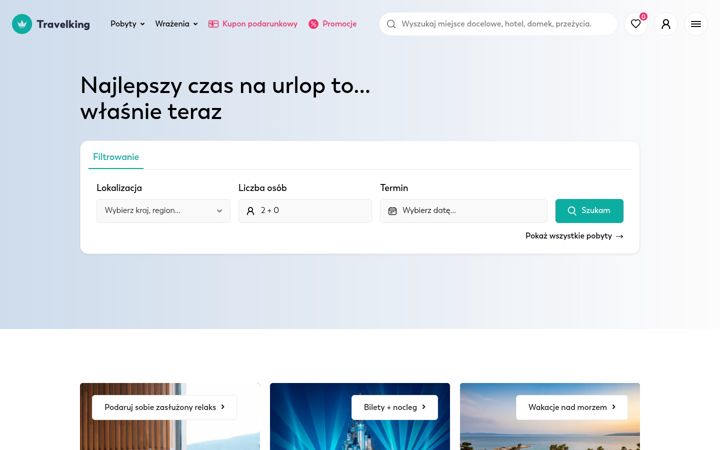Click the magnifier icon in the search bar
720x450 pixels.
tap(391, 24)
